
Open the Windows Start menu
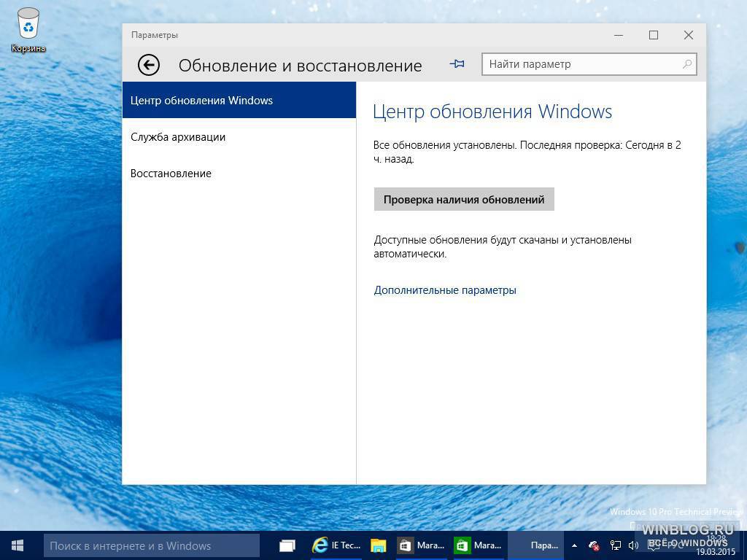click(x=18, y=545)
